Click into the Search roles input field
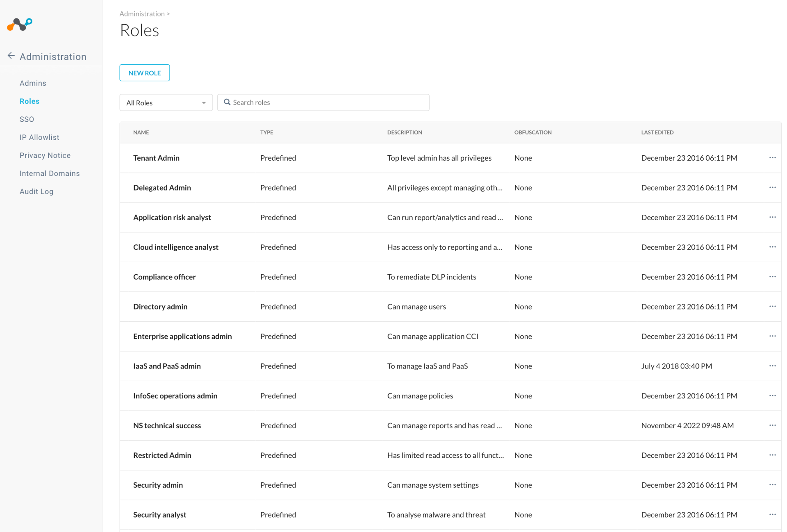787x532 pixels. [x=323, y=102]
